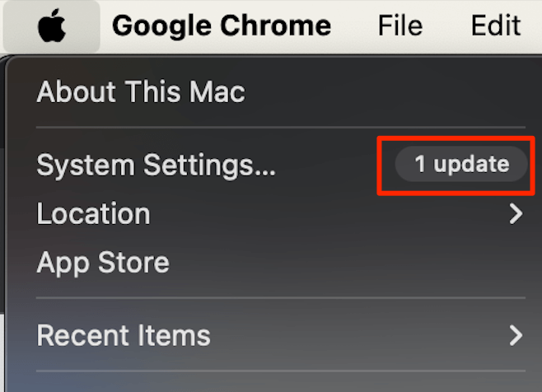Click the Apple logo menu icon
The image size is (542, 392).
pos(52,26)
